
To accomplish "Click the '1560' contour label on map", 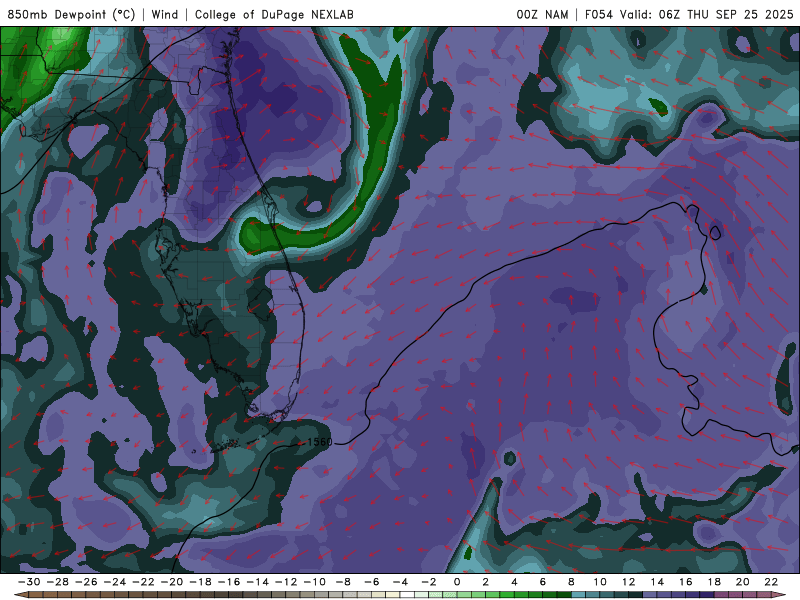I will [x=320, y=442].
